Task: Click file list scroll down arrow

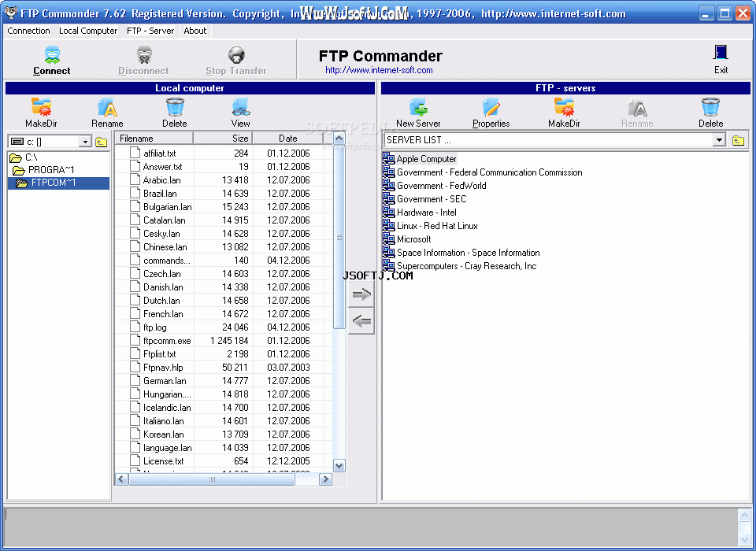Action: tap(339, 466)
